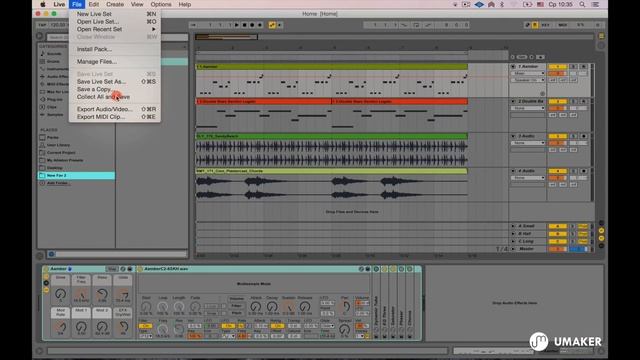Toggle the 2 Double Bass track activator

coord(558,101)
